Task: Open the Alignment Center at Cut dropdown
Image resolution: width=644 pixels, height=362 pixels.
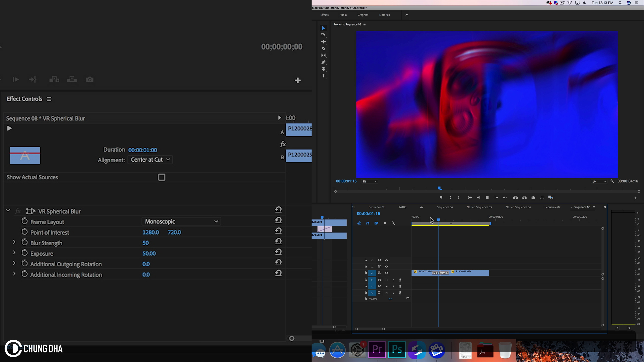Action: 150,160
